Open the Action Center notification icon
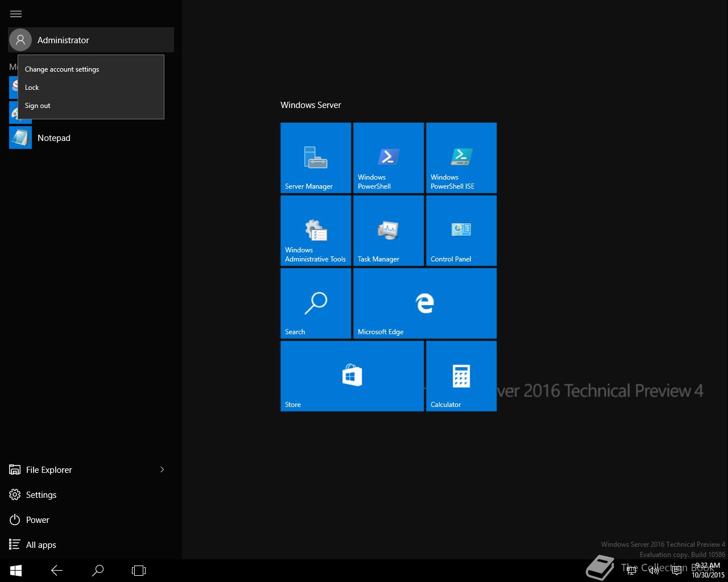This screenshot has width=728, height=582. coord(676,571)
